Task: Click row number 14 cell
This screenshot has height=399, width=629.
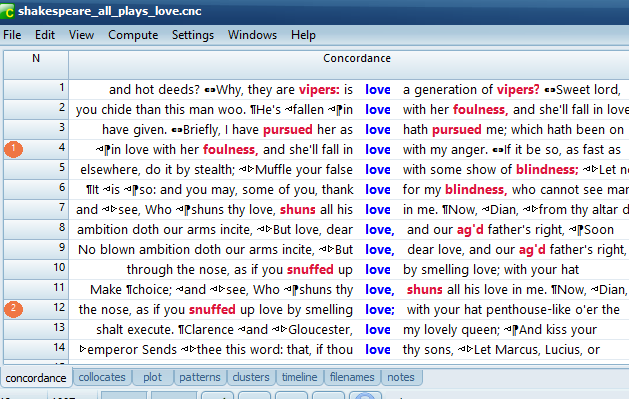Action: point(36,350)
